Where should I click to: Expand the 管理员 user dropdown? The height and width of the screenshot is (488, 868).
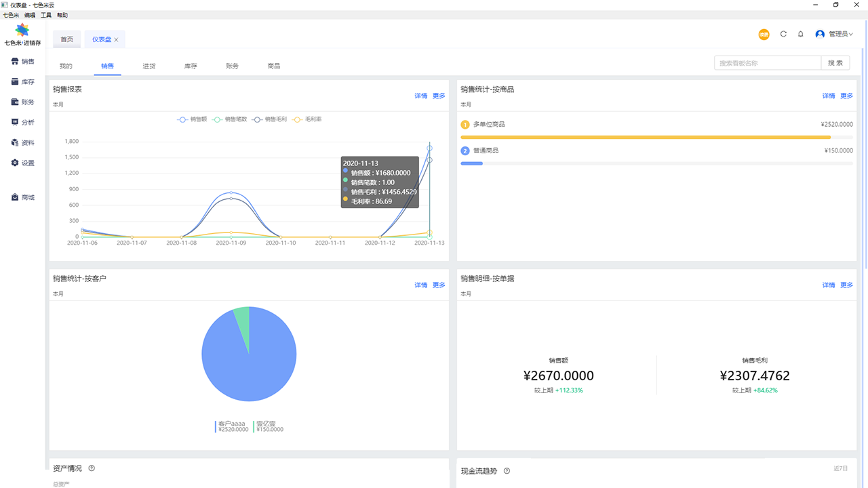[x=835, y=34]
